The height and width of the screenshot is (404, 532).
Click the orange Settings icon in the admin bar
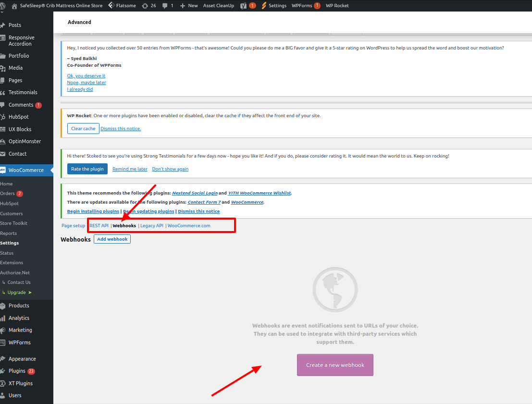pos(264,5)
